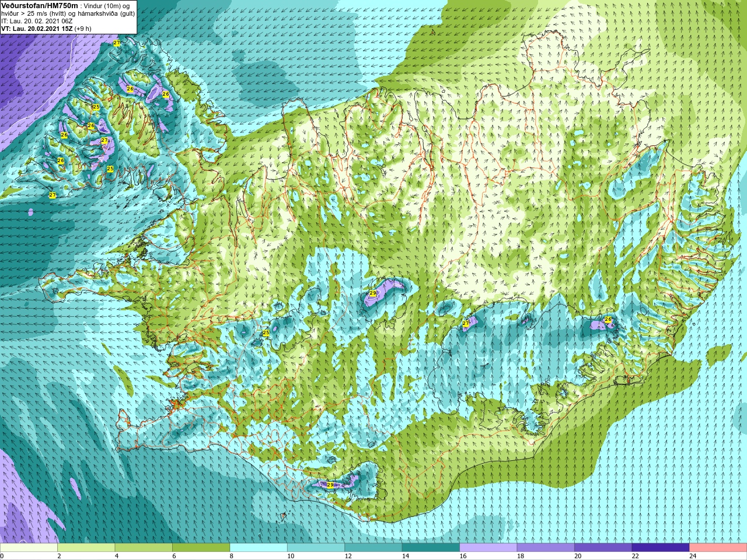Click the '26' gust label on the southeast glacier
The image size is (747, 560).
coord(608,320)
